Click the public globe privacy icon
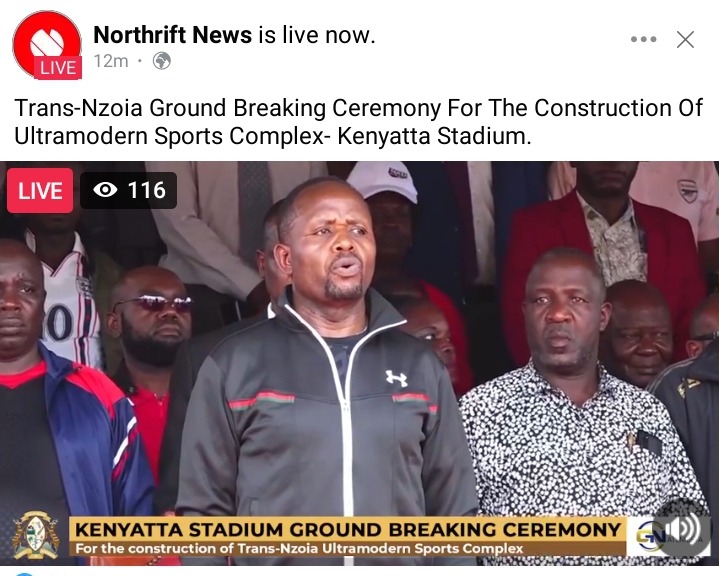Image resolution: width=719 pixels, height=576 pixels. pos(161,61)
